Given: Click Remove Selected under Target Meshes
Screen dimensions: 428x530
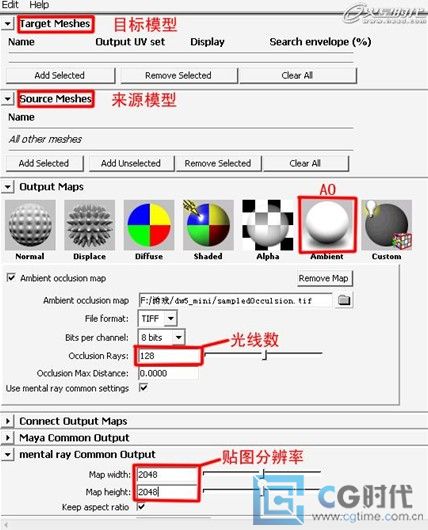Looking at the screenshot, I should (x=179, y=75).
